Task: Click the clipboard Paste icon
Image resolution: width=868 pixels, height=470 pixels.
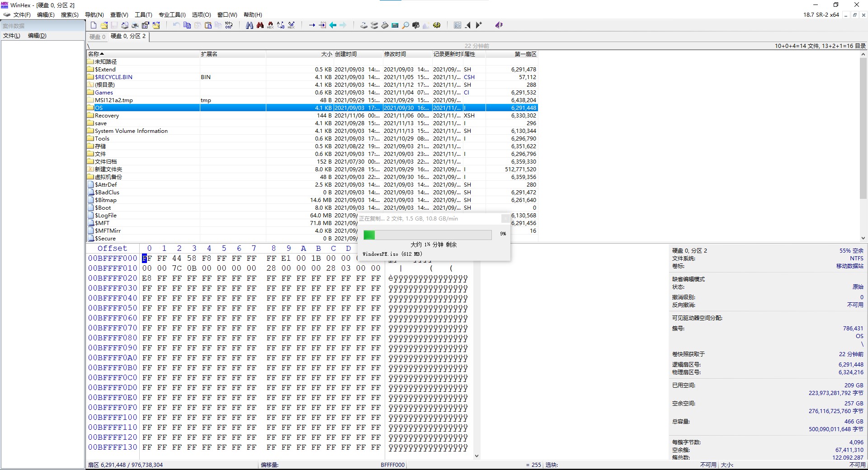Action: click(x=208, y=25)
